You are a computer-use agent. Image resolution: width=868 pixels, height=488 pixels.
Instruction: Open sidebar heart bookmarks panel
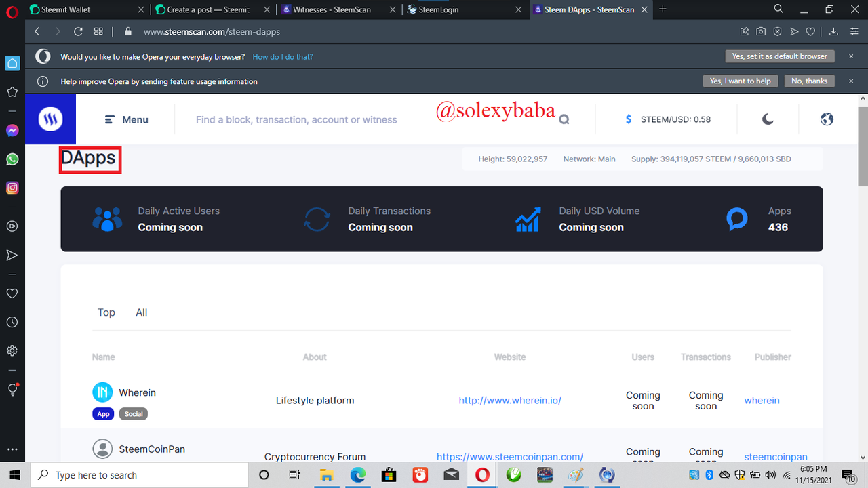click(12, 294)
